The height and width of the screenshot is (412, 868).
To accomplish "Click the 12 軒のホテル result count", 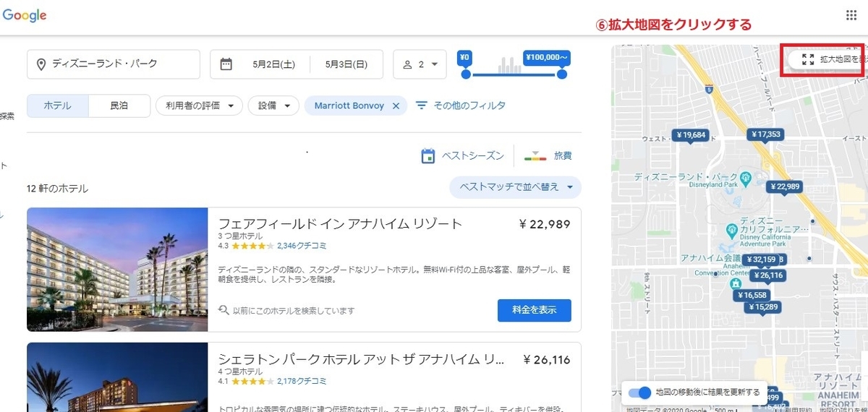I will click(x=57, y=189).
